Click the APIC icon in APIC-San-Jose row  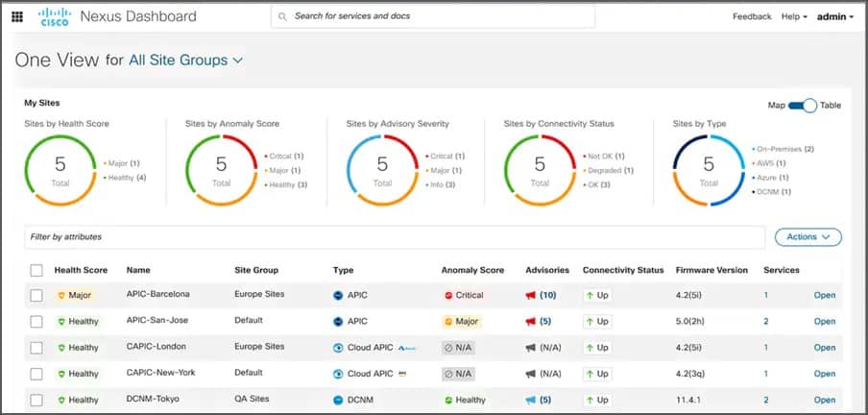coord(338,322)
